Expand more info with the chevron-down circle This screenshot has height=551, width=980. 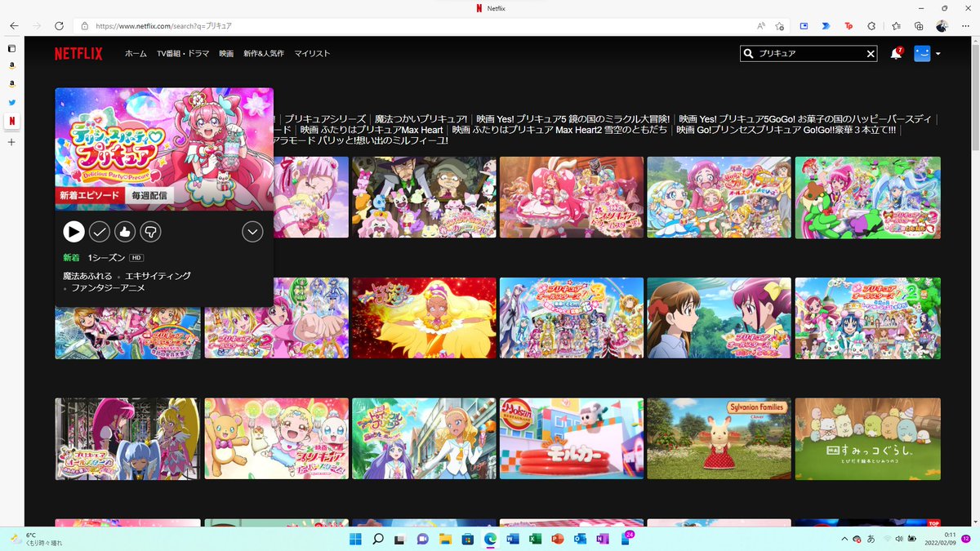coord(252,232)
